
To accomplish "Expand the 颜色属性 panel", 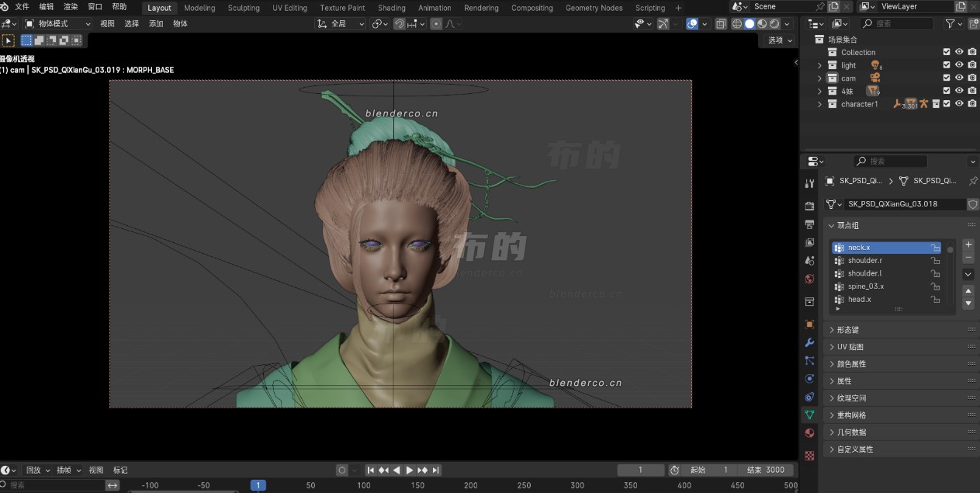I will [x=903, y=364].
